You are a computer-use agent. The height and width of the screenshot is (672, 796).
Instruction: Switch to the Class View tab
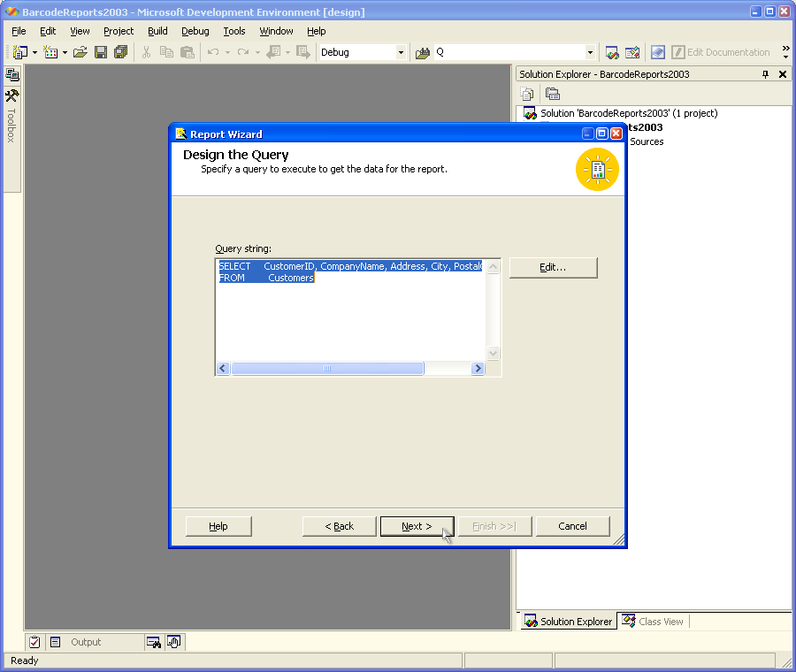(x=653, y=622)
